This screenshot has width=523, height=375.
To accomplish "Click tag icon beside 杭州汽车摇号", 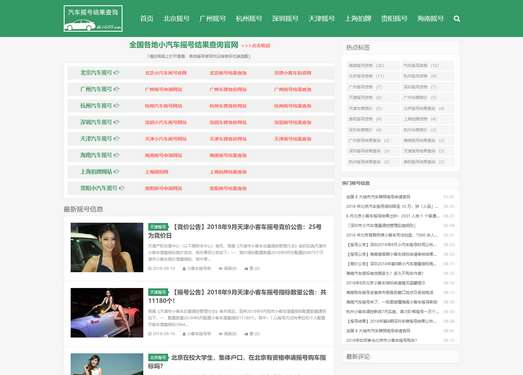I will pos(116,106).
